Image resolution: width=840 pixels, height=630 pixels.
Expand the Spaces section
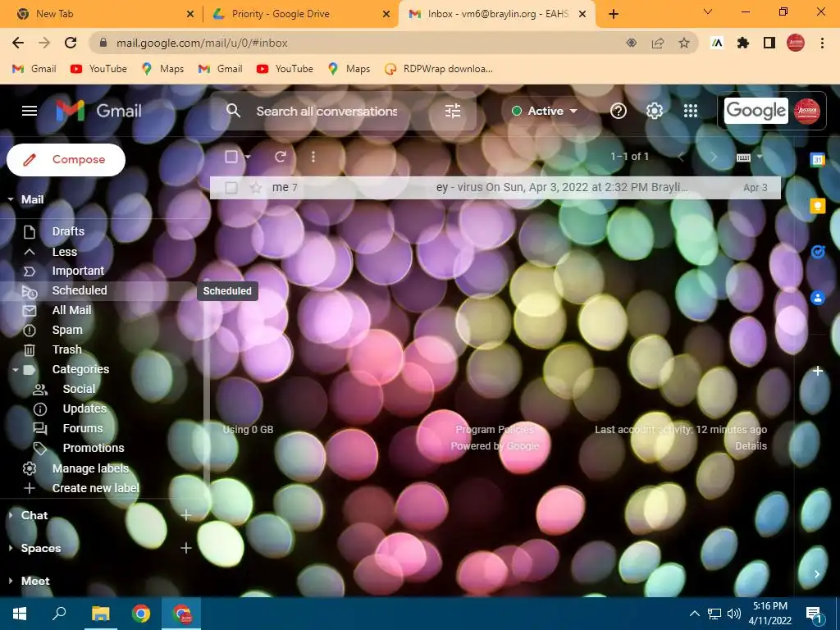11,548
